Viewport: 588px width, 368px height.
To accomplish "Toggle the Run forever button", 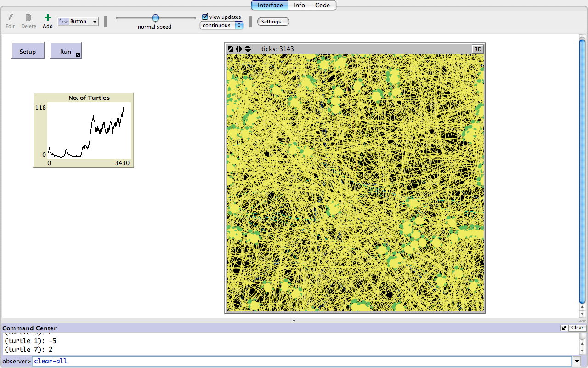I will tap(66, 51).
